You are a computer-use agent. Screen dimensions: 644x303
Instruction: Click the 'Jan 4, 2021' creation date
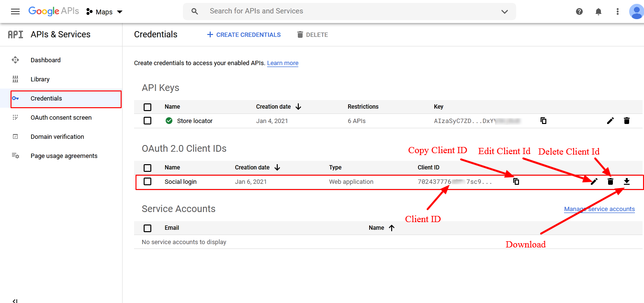tap(272, 121)
